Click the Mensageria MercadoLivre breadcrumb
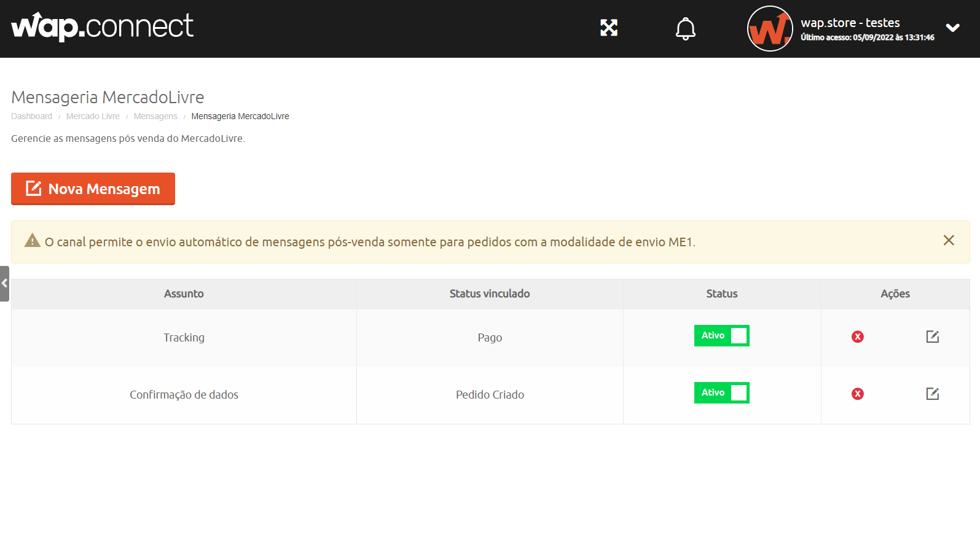 click(x=240, y=116)
